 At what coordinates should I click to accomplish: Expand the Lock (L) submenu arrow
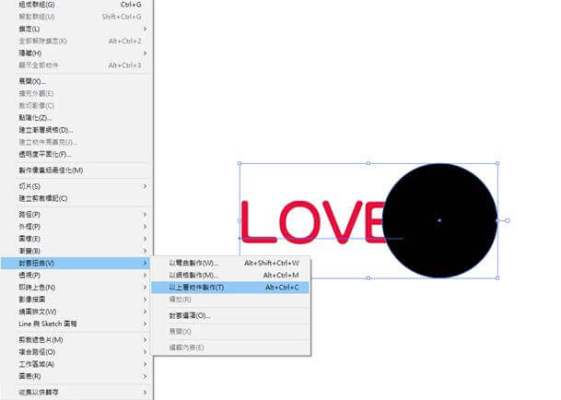(x=145, y=29)
